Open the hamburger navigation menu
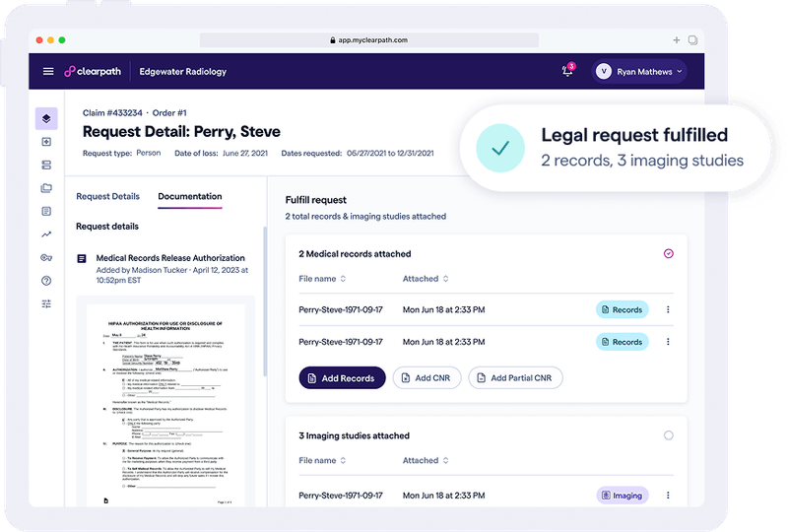 [x=48, y=71]
